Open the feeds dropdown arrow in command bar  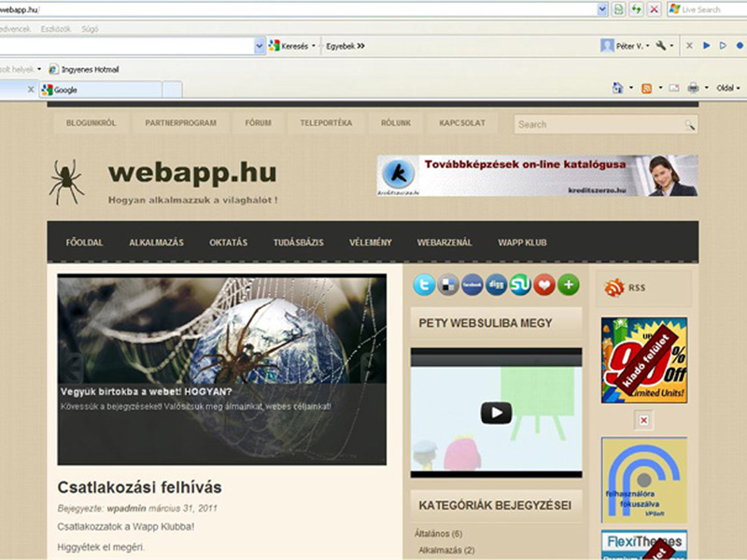click(660, 88)
